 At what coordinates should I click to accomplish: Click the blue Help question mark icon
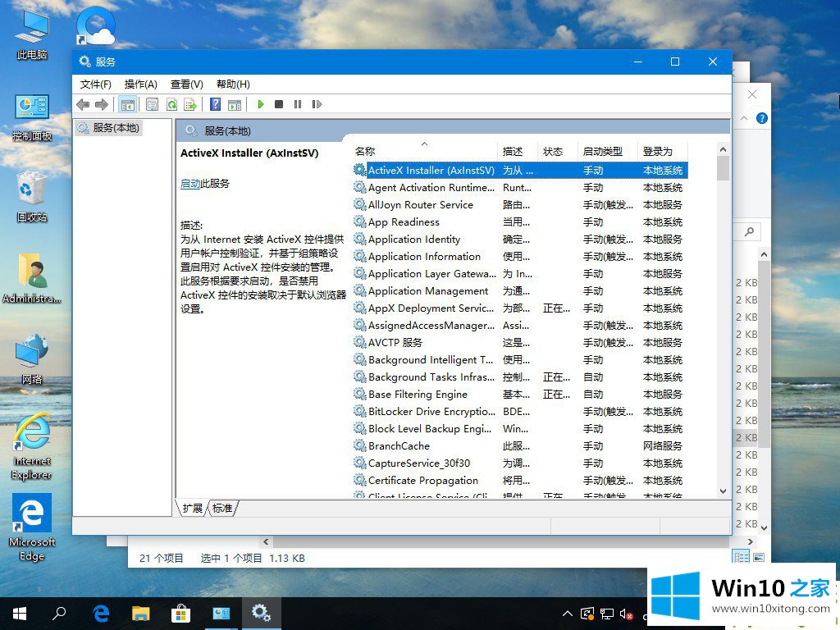tap(215, 104)
